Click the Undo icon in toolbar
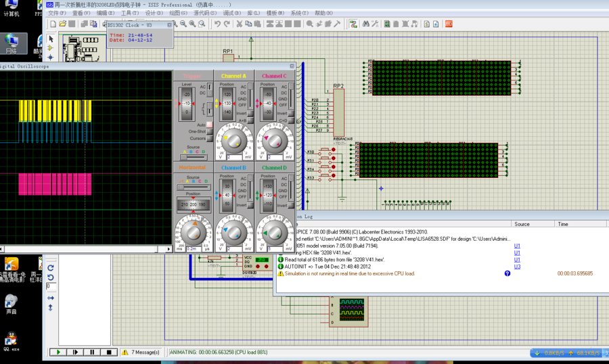Viewport: 609px width, 364px height. click(x=217, y=24)
